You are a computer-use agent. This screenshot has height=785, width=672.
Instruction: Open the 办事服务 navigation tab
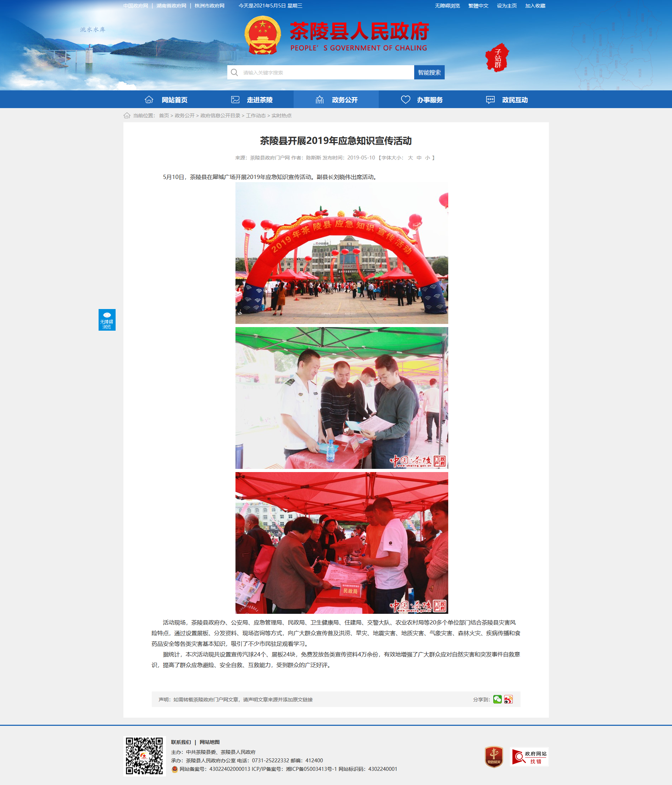click(x=421, y=100)
